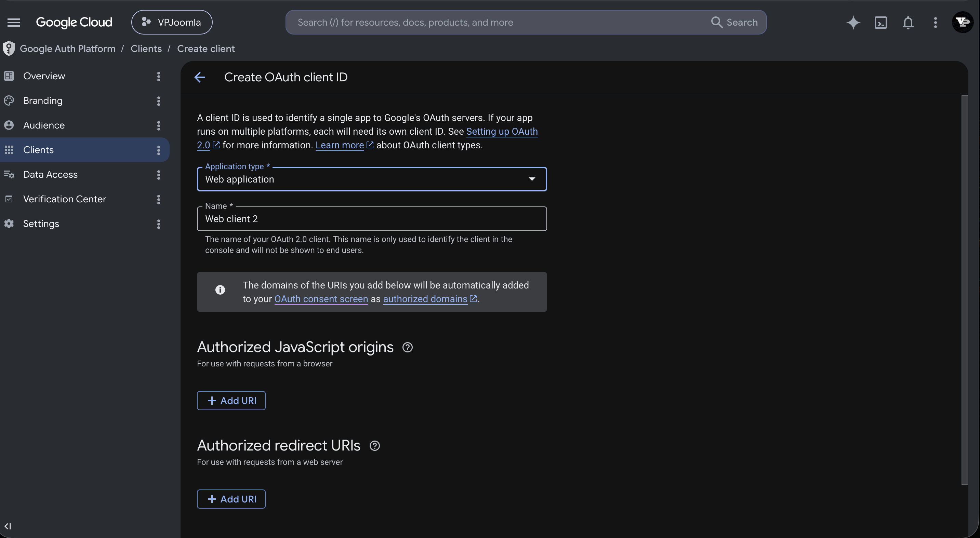Select the Clients sidebar item

[x=38, y=150]
